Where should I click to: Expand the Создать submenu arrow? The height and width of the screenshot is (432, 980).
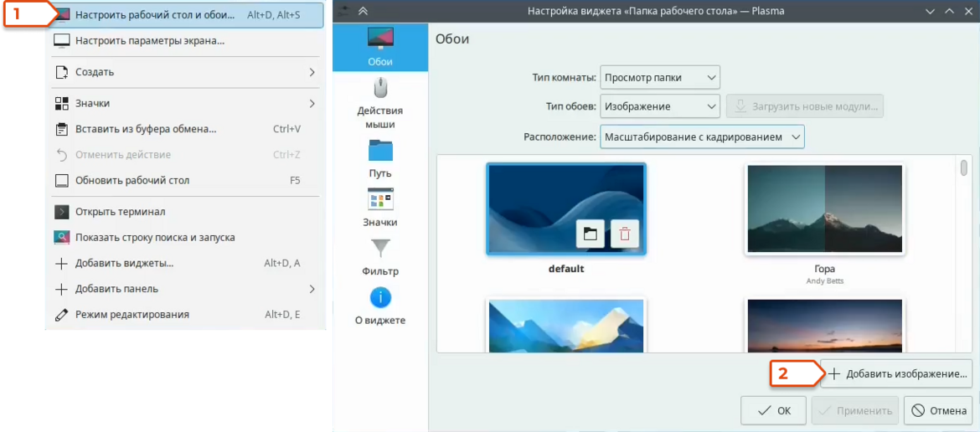[312, 72]
